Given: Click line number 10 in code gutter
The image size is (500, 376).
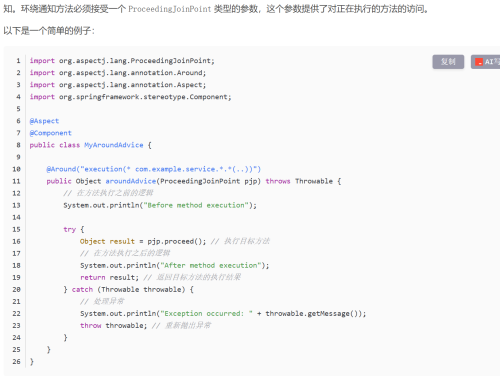Looking at the screenshot, I should pos(16,169).
